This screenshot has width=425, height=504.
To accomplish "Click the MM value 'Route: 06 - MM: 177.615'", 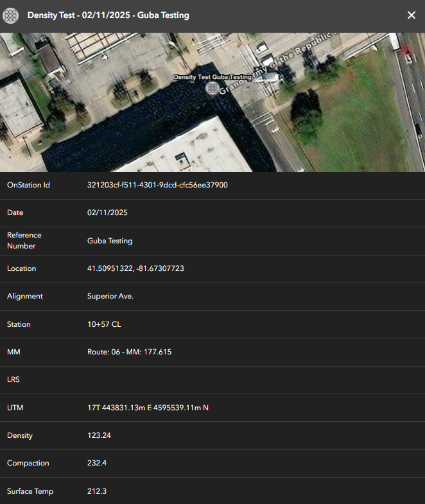I will click(129, 352).
